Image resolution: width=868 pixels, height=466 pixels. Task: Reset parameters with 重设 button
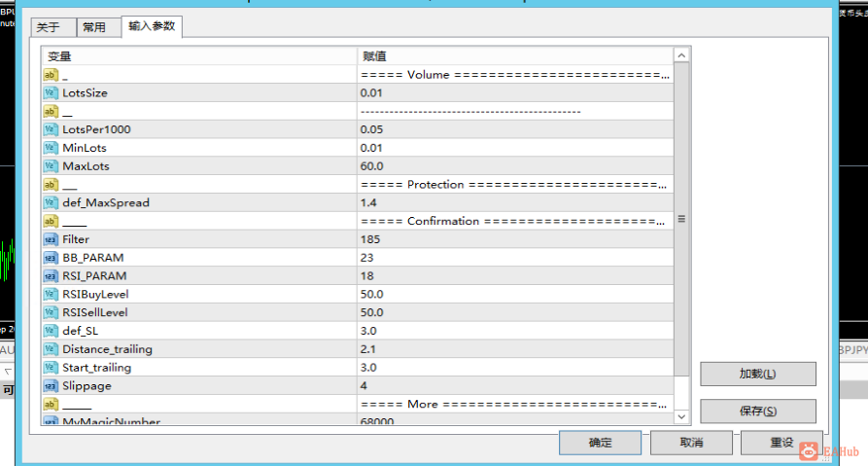[781, 443]
